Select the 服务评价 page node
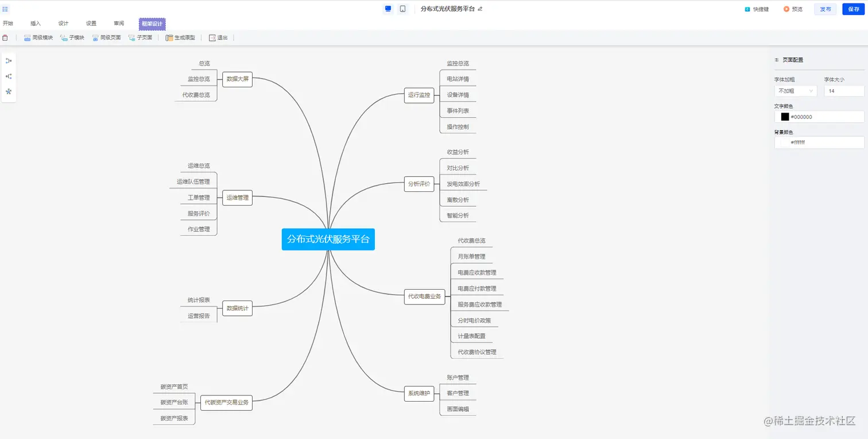 (199, 213)
